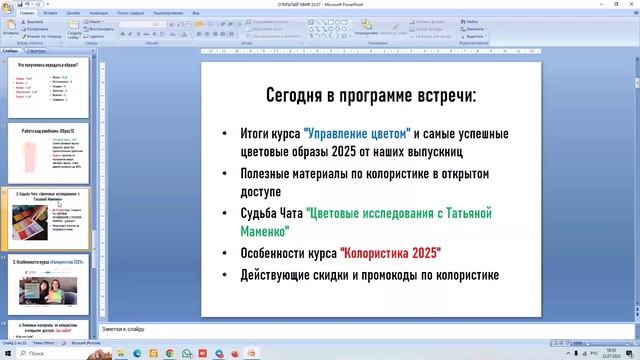Align text right

(x=215, y=34)
